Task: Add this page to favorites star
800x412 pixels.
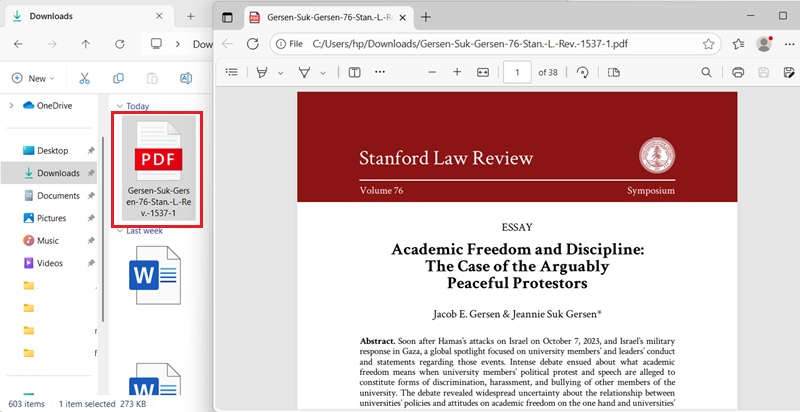Action: click(x=708, y=44)
